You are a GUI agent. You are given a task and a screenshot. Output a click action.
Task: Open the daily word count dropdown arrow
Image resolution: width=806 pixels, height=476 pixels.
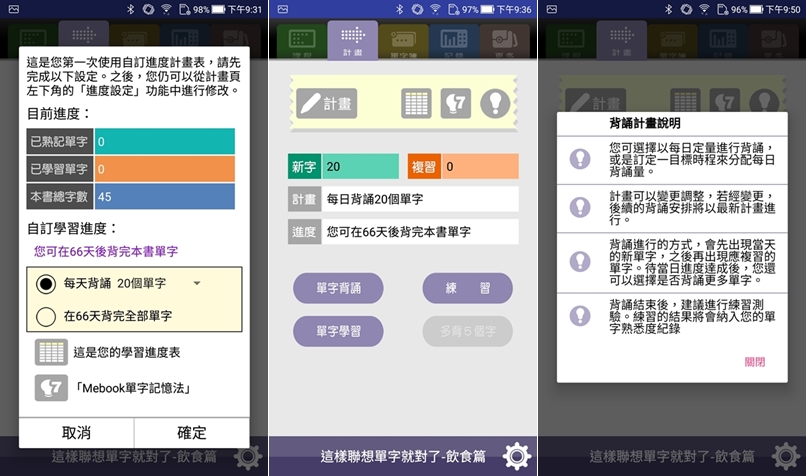coord(197,283)
